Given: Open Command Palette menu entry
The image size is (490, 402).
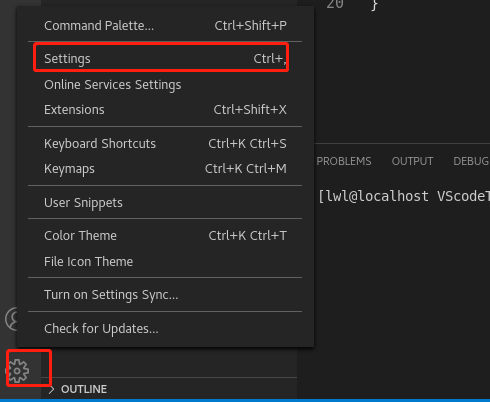Looking at the screenshot, I should point(165,26).
